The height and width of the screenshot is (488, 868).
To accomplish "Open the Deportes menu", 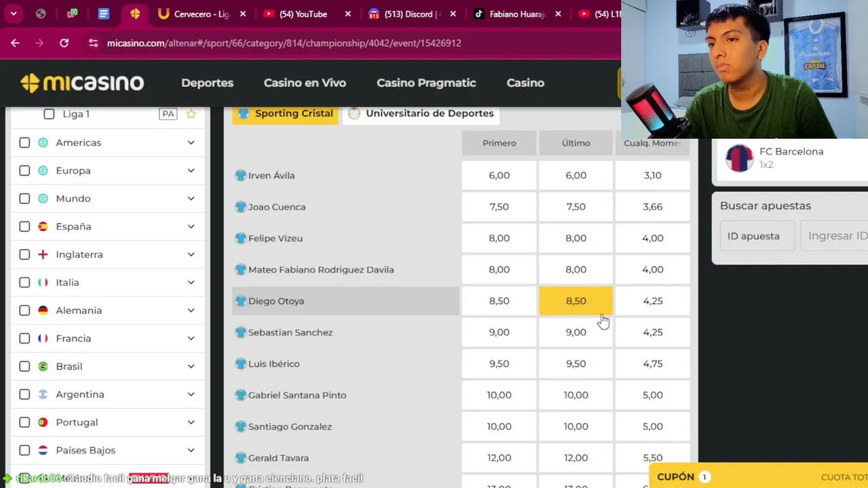I will 208,83.
